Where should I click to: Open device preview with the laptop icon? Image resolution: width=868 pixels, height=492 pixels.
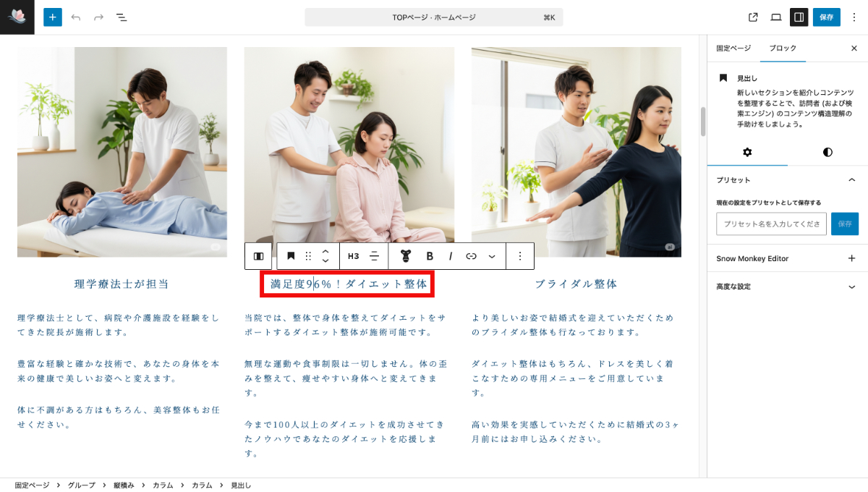pyautogui.click(x=775, y=16)
